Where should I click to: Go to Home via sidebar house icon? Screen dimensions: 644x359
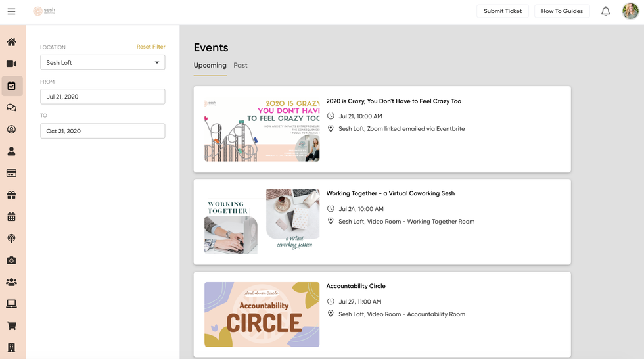pyautogui.click(x=11, y=42)
